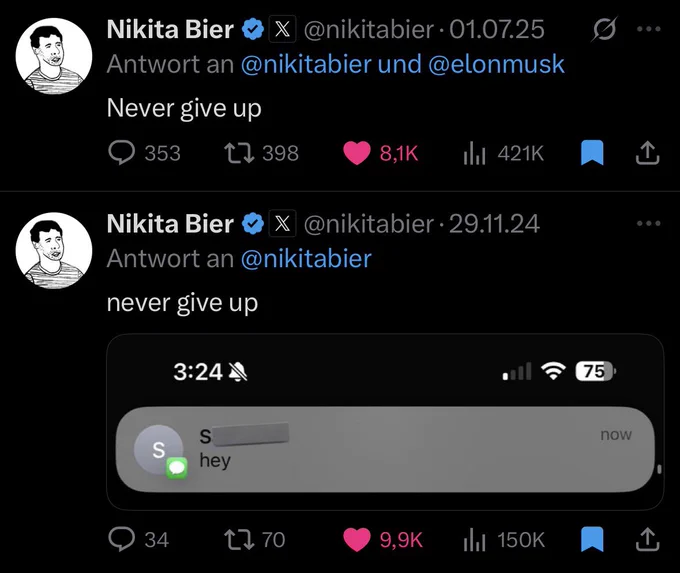Viewport: 680px width, 573px height.
Task: Open more options for the 01.07.25 tweet
Action: 649,29
